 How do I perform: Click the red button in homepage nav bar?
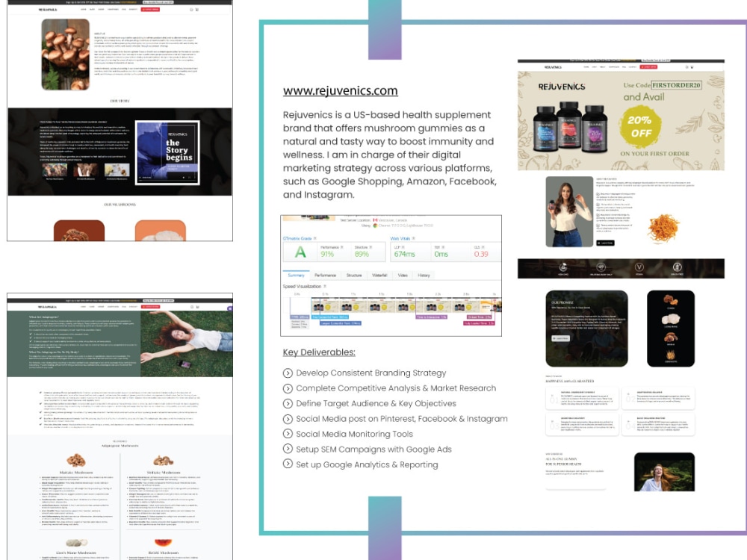pyautogui.click(x=648, y=67)
